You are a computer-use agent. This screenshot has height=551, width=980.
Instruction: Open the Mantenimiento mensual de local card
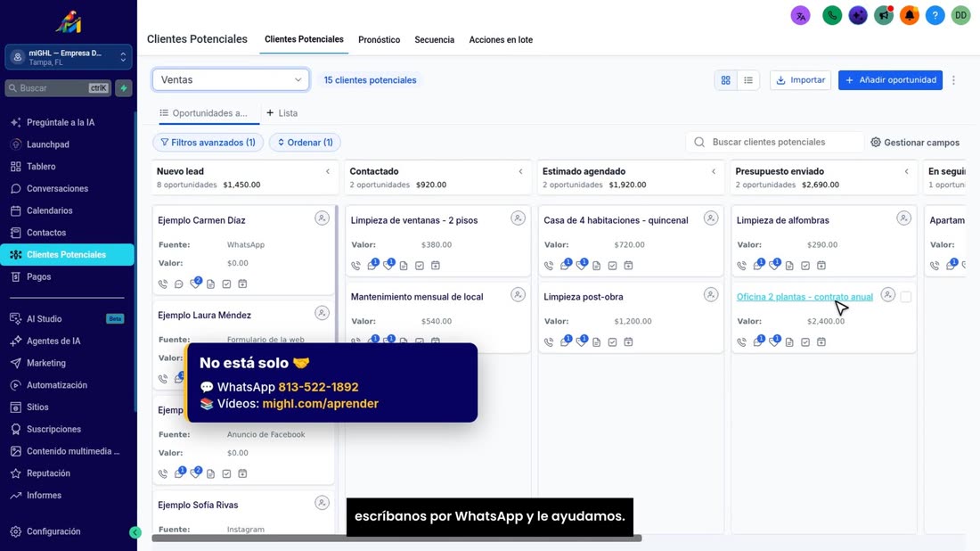pyautogui.click(x=417, y=297)
